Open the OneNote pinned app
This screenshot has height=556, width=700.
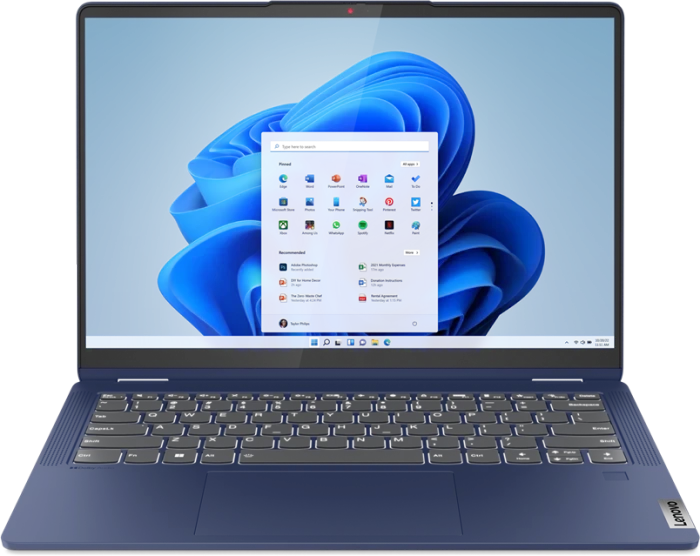pyautogui.click(x=362, y=179)
